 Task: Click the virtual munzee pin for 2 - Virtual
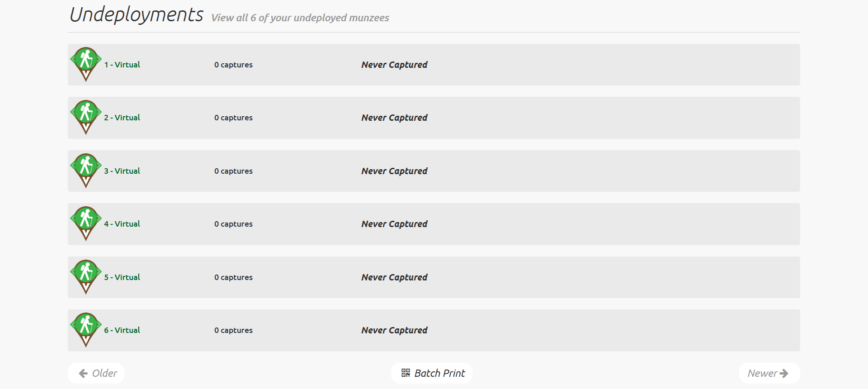tap(86, 116)
